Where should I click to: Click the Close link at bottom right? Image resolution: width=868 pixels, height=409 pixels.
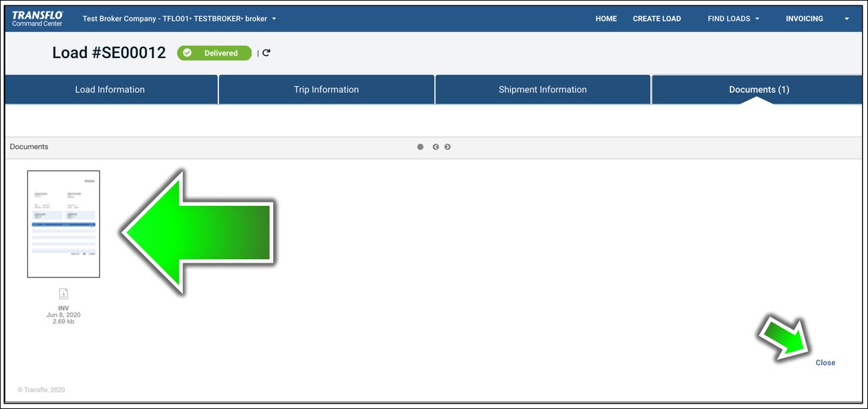point(825,362)
